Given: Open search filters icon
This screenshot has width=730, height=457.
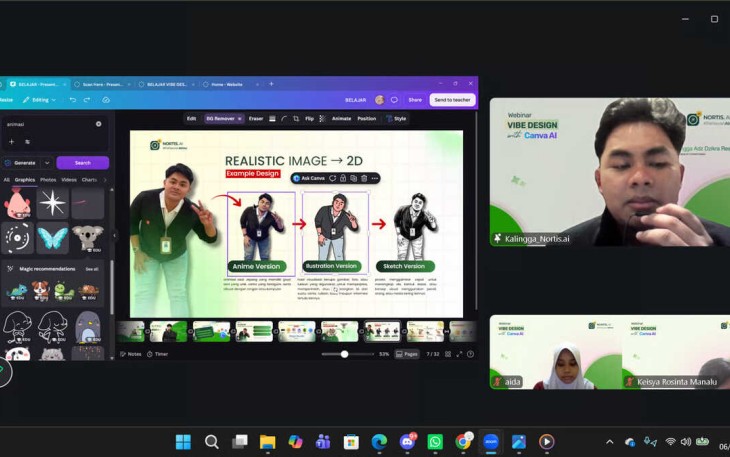Looking at the screenshot, I should [27, 141].
